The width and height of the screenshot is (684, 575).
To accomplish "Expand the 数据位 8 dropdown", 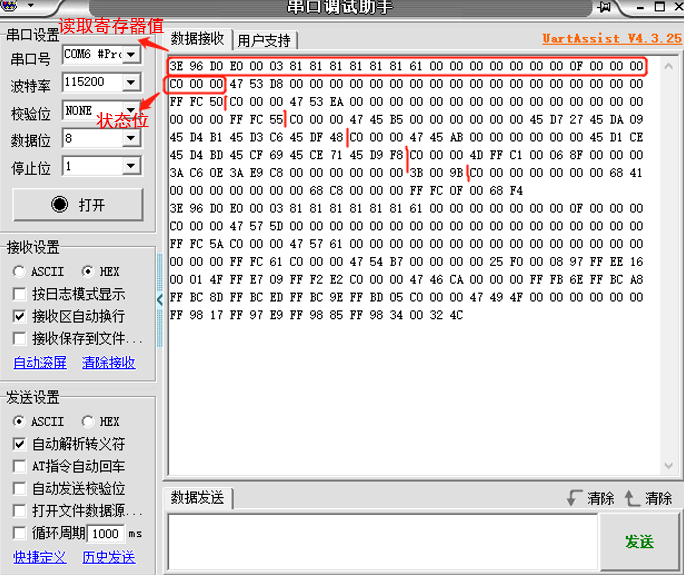I will point(131,138).
